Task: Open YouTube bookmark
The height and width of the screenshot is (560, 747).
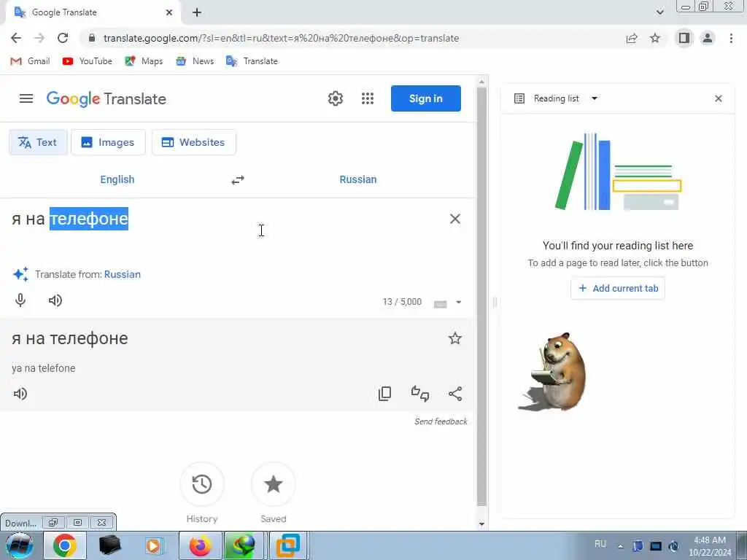Action: [x=88, y=61]
